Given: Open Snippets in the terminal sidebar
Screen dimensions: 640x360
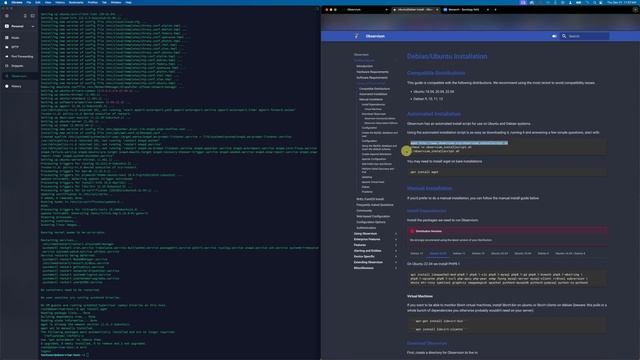Looking at the screenshot, I should click(x=17, y=66).
